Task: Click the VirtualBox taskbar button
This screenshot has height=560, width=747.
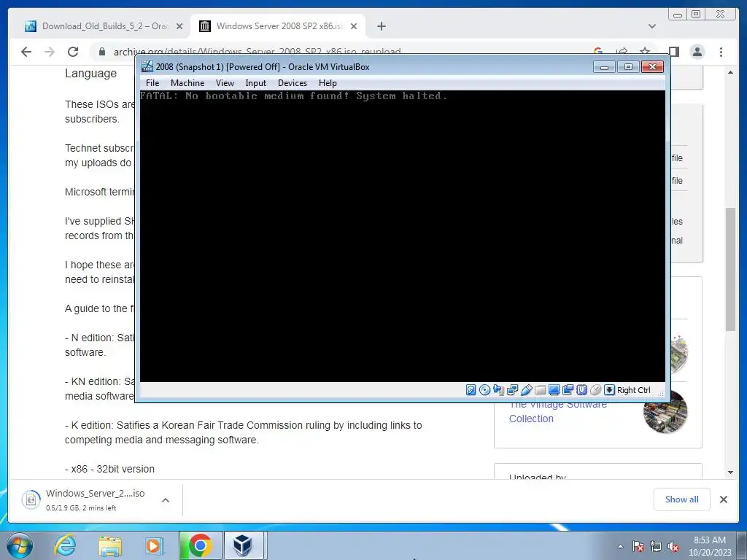Action: (x=244, y=545)
